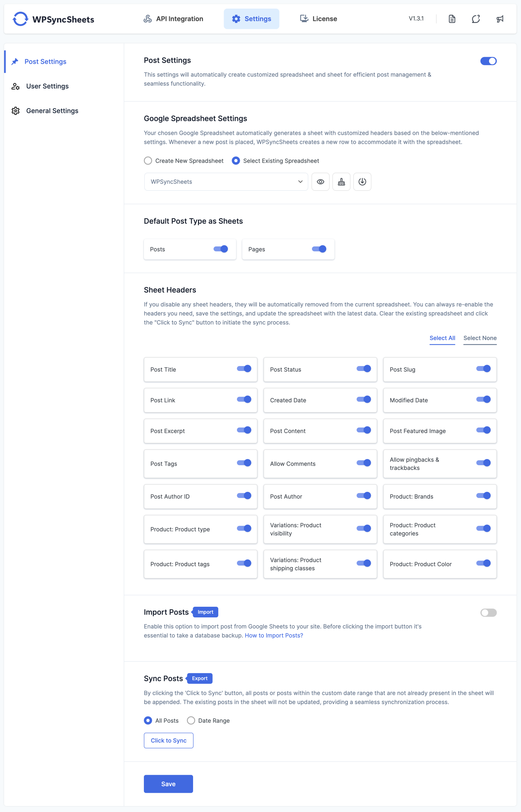
Task: Click the User Settings person icon
Action: [x=16, y=86]
